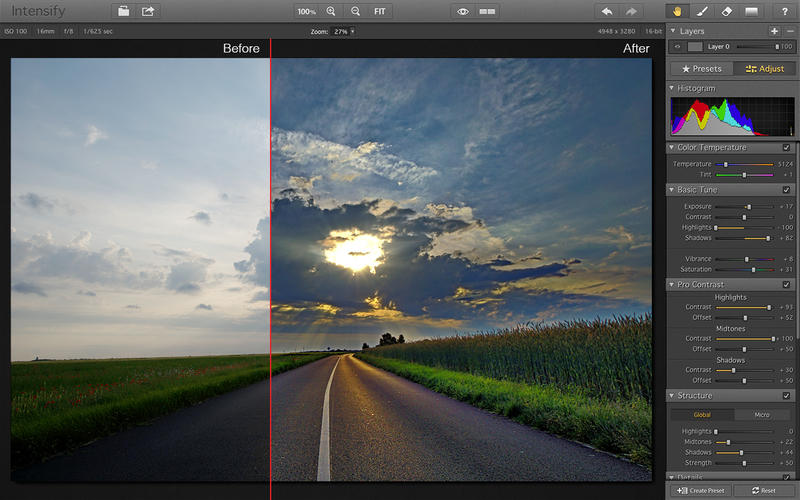This screenshot has height=500, width=800.
Task: Collapse the Layers panel triangle
Action: pos(672,31)
